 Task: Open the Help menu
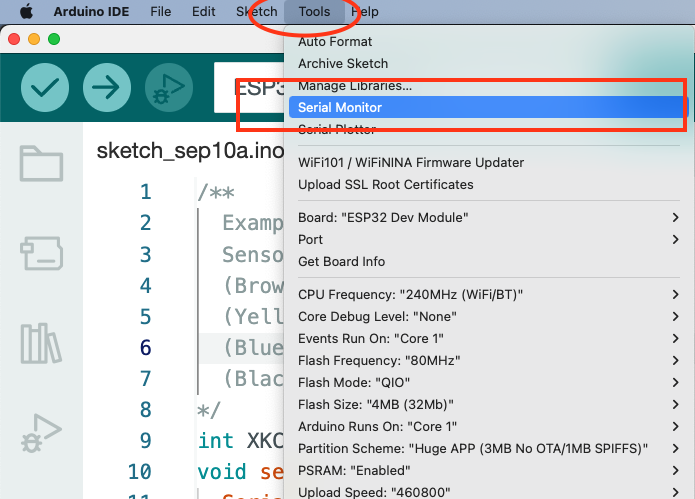365,12
